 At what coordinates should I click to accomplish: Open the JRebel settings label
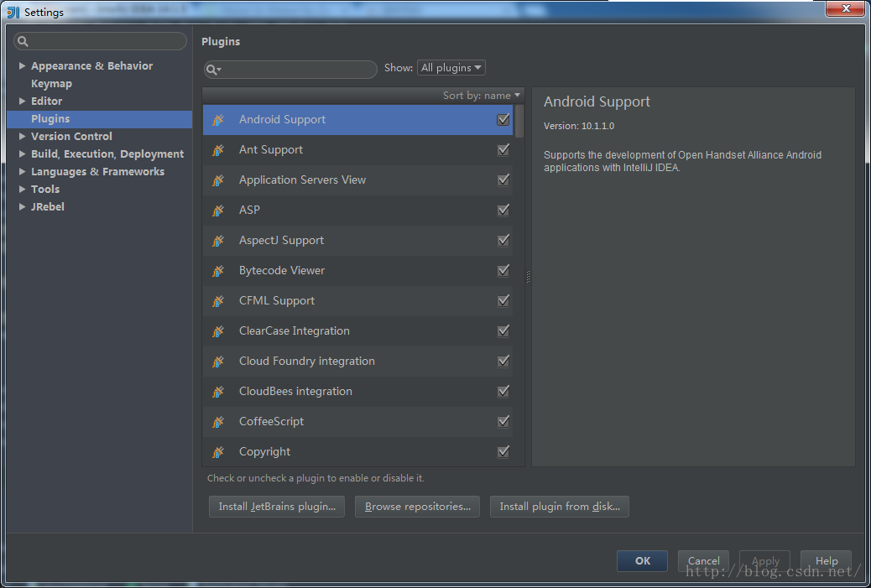tap(48, 206)
